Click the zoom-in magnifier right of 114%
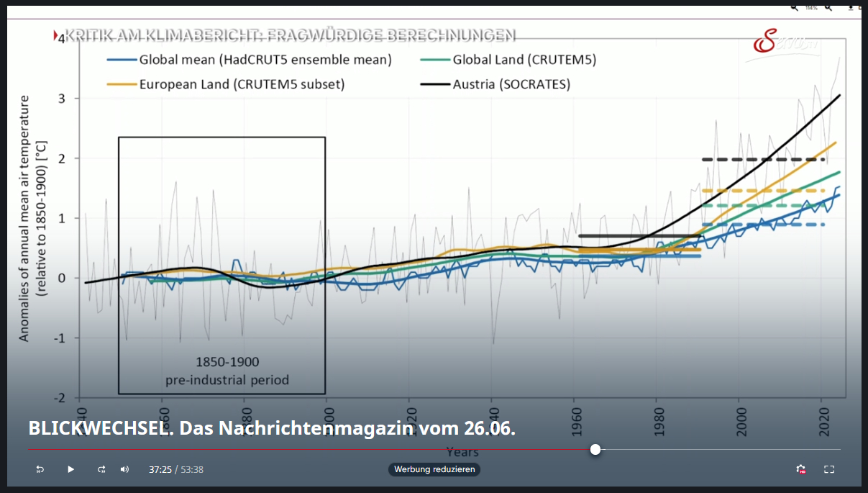Screen dimensions: 868x493 click(828, 7)
